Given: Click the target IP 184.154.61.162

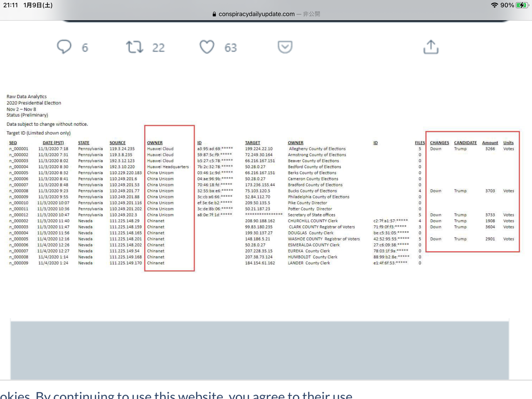Looking at the screenshot, I should coord(260,263).
